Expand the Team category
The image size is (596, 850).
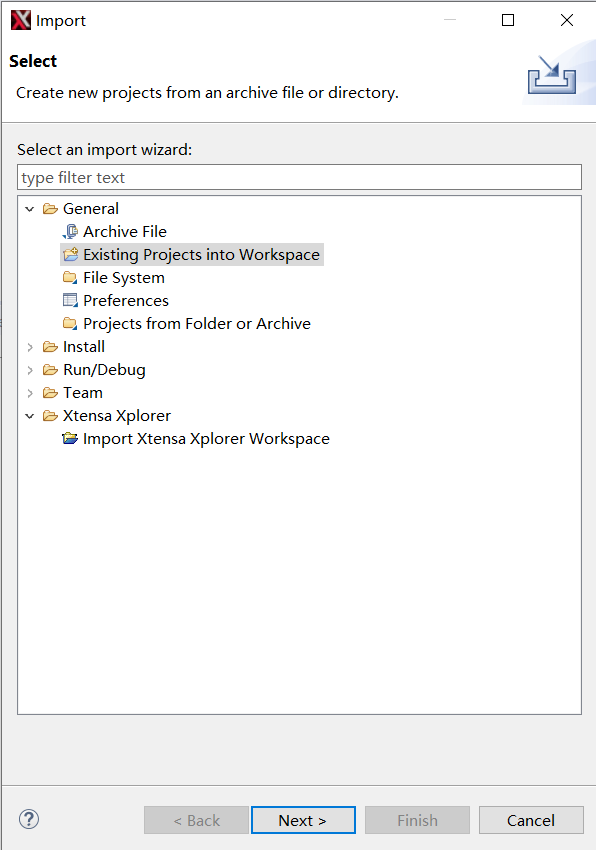click(x=30, y=393)
